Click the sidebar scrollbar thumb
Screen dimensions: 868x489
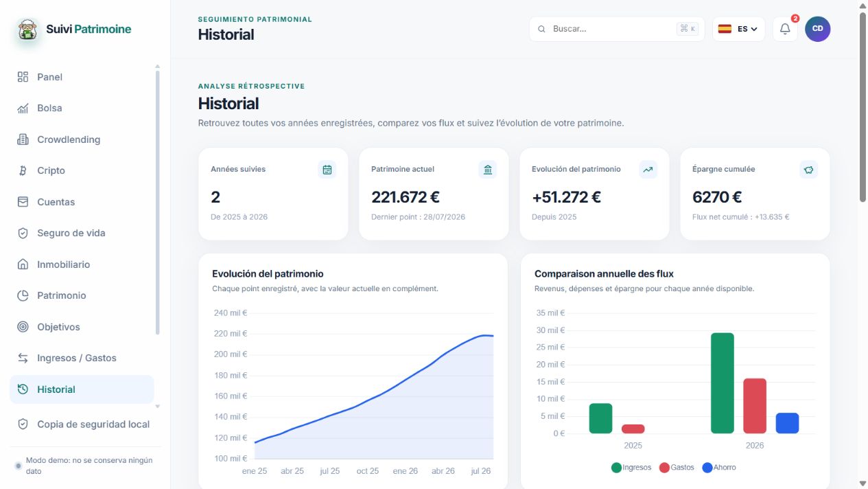[158, 203]
